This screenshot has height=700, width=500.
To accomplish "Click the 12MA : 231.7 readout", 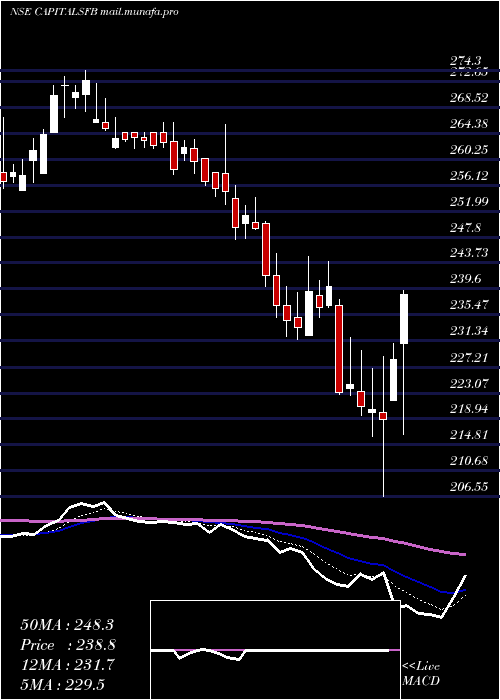I will pyautogui.click(x=67, y=665).
